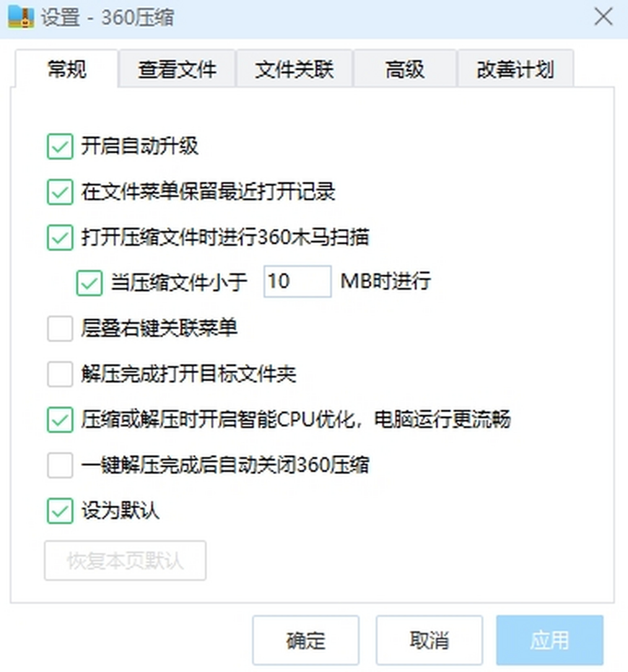Turn off 智能CPU优化 checkbox
The height and width of the screenshot is (672, 628).
(60, 419)
